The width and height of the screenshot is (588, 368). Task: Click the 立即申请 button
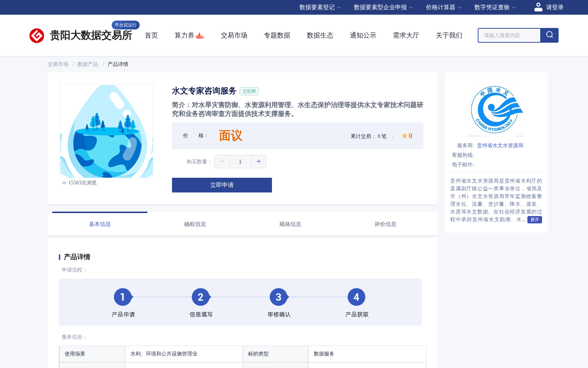pos(222,185)
